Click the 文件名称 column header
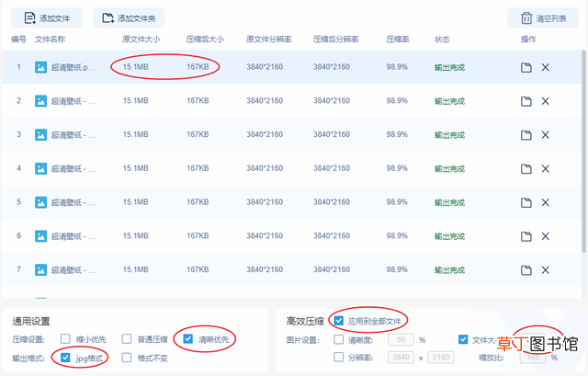This screenshot has height=376, width=588. click(50, 39)
